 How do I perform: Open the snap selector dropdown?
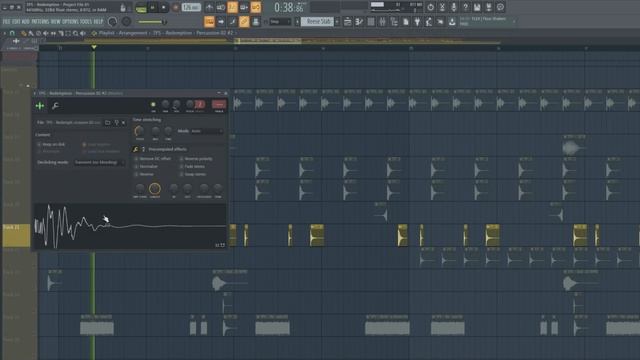point(280,22)
